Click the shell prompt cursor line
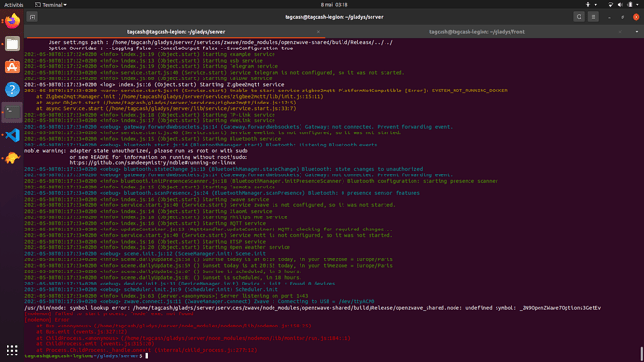The width and height of the screenshot is (644, 362). [x=86, y=355]
